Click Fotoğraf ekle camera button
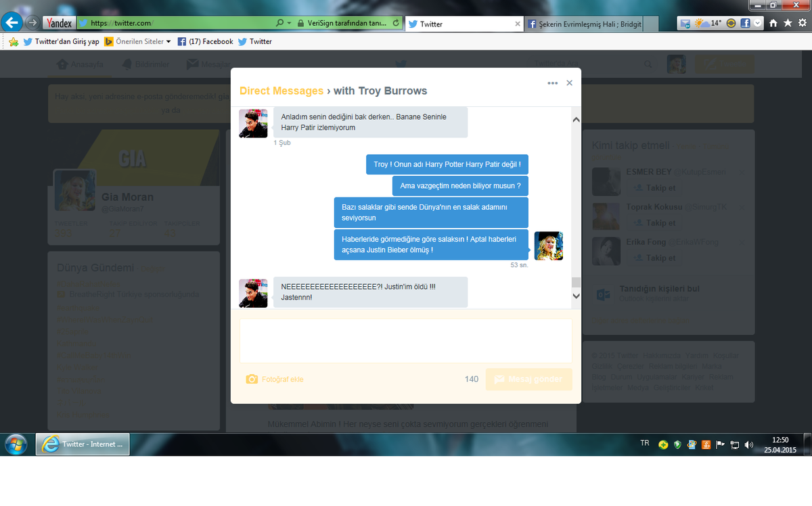 (275, 379)
